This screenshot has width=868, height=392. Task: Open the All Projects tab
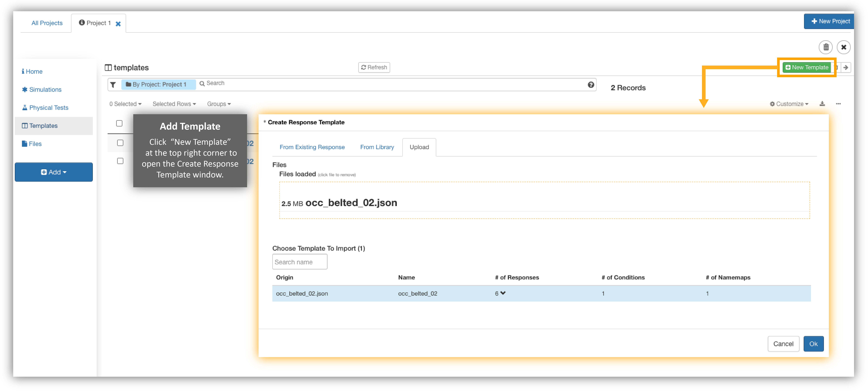[x=47, y=23]
